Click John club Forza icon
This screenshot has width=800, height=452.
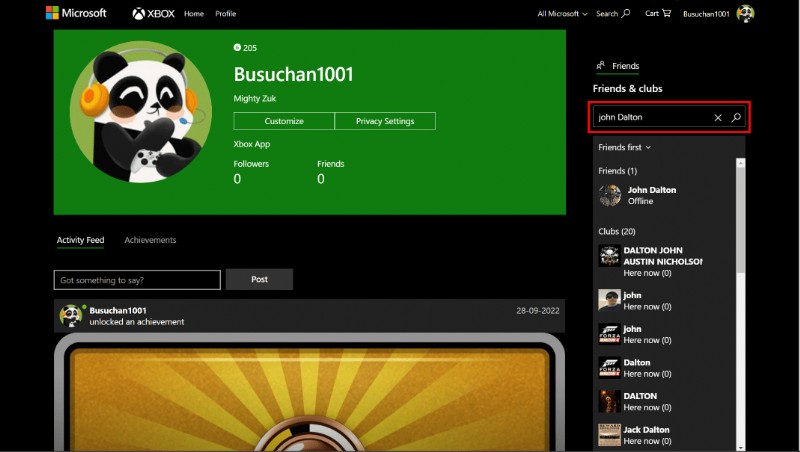tap(609, 334)
